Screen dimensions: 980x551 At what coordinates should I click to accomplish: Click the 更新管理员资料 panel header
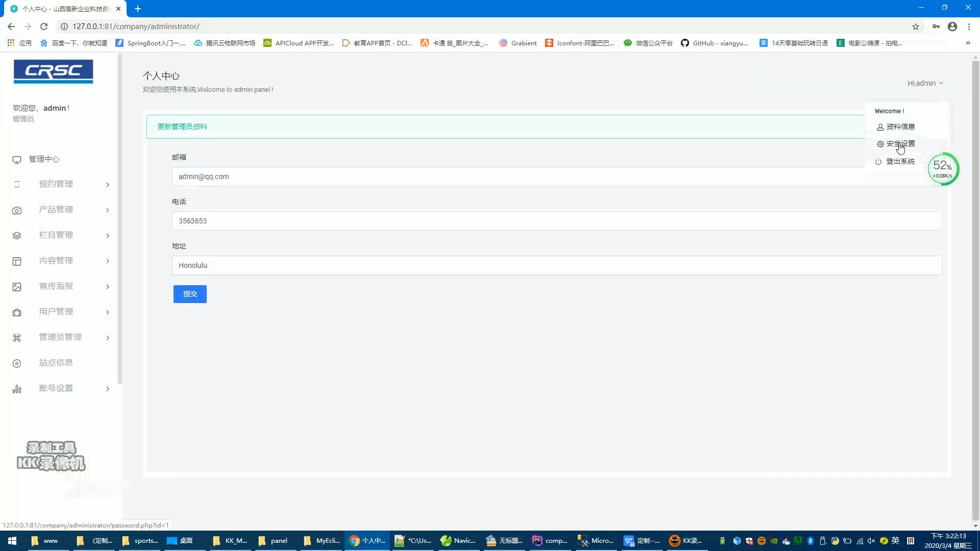coord(505,127)
